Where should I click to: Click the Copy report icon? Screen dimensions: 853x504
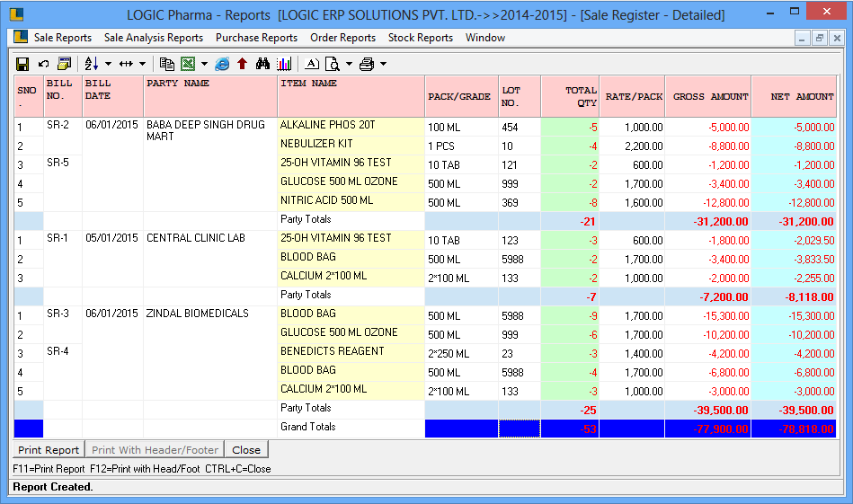(x=167, y=64)
